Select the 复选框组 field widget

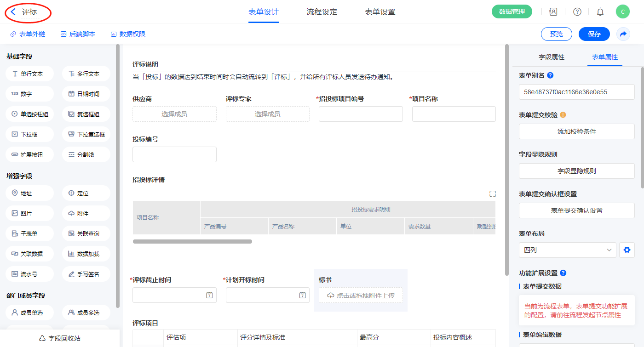pyautogui.click(x=86, y=114)
